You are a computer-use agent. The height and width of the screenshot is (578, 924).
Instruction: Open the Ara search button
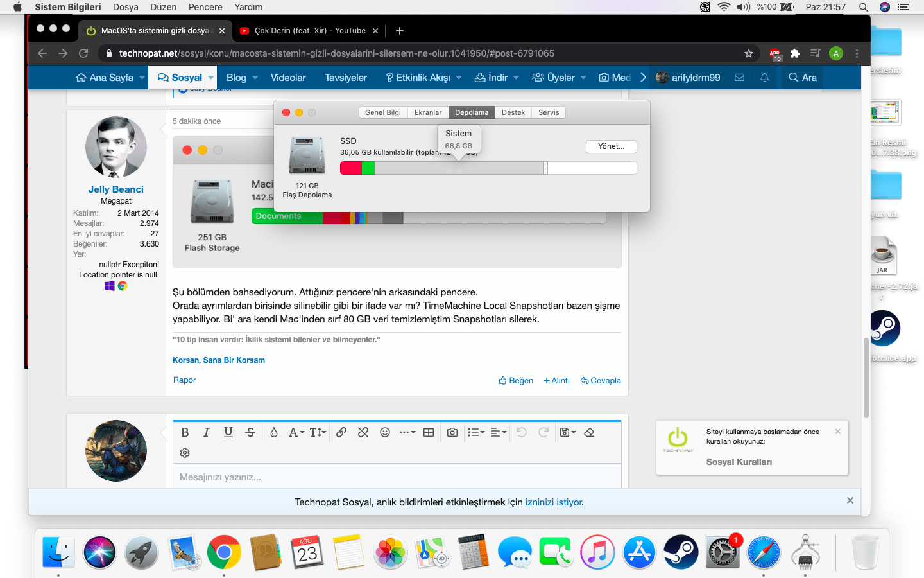[803, 78]
